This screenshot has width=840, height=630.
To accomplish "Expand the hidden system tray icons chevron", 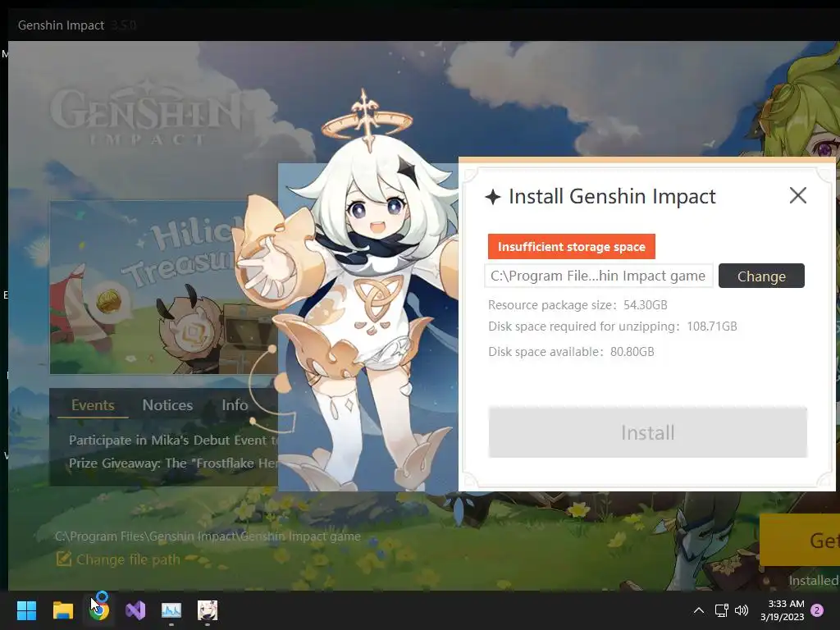I will pos(699,610).
